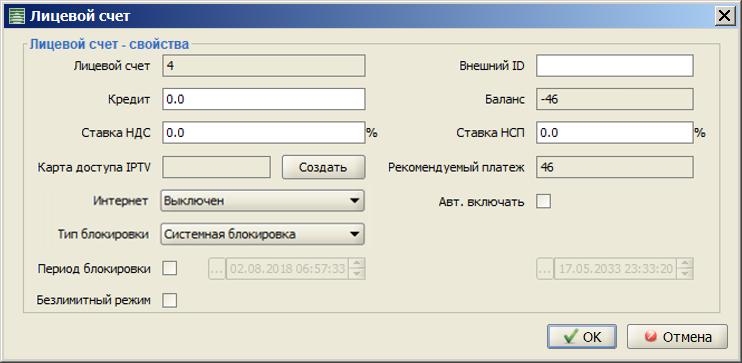
Task: Select the Ставка НДС input field
Action: 264,133
